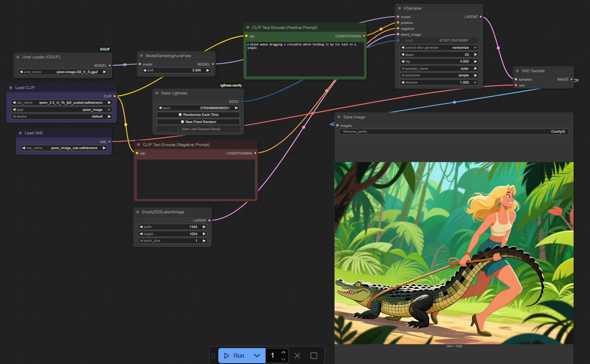Click the right arrow on the steps widget
Viewport: 590px width, 364px height.
pos(475,55)
